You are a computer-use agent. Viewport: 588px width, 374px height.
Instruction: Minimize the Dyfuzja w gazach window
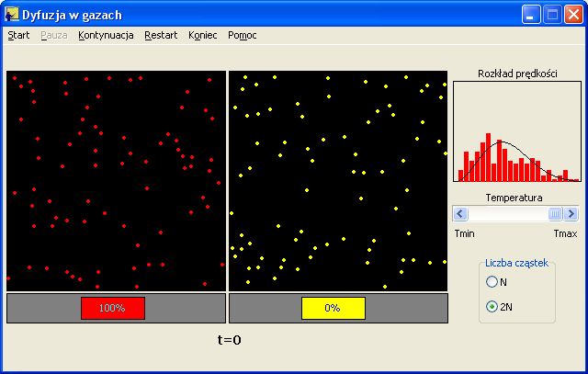pos(533,15)
